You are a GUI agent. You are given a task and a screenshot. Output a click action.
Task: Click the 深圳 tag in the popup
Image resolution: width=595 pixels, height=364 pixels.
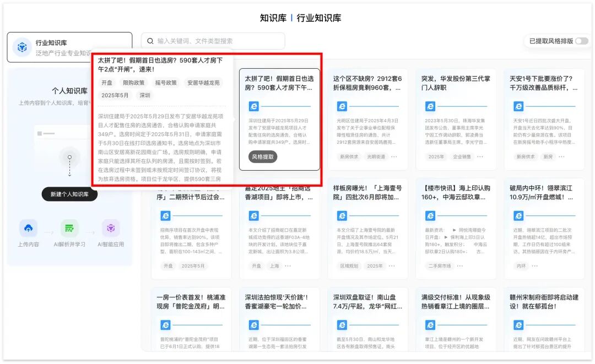click(x=144, y=95)
